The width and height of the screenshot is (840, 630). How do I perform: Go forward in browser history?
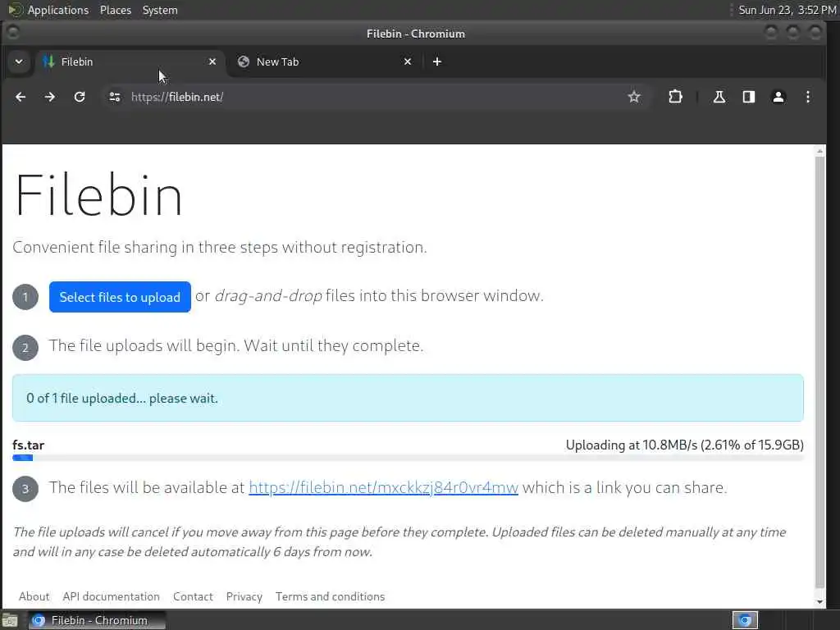coord(50,97)
